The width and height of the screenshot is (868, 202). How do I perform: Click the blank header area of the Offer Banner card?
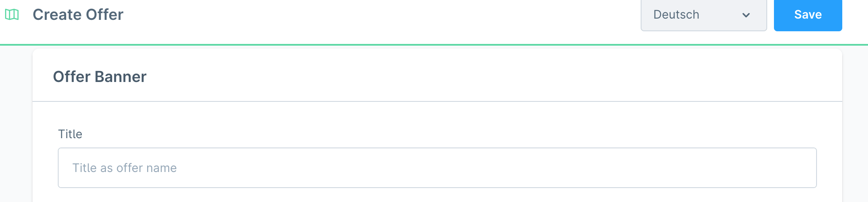pos(464,76)
